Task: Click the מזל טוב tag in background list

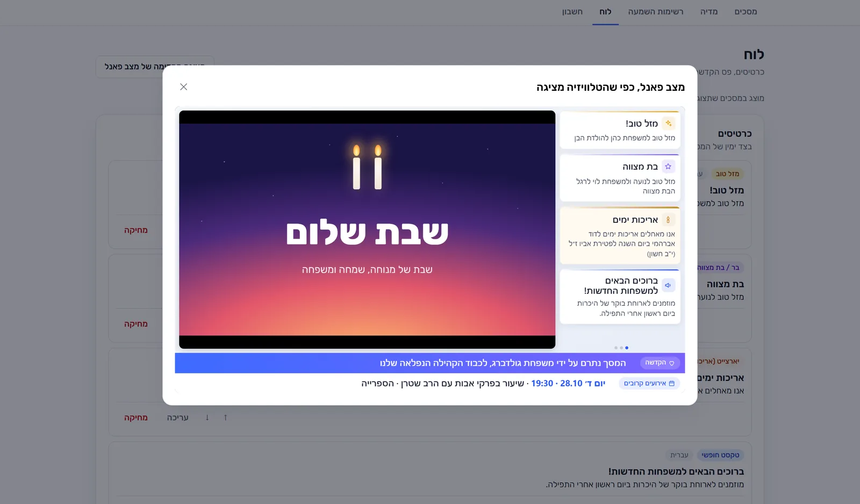Action: pyautogui.click(x=727, y=174)
